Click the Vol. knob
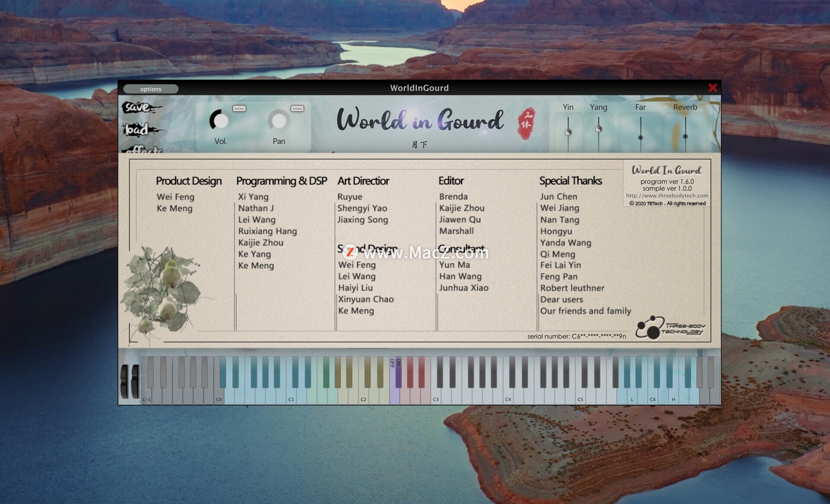Image resolution: width=830 pixels, height=504 pixels. pyautogui.click(x=220, y=120)
